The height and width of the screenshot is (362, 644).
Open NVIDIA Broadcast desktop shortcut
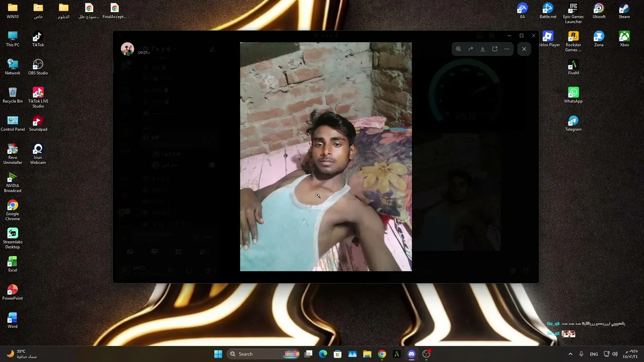coord(13,182)
